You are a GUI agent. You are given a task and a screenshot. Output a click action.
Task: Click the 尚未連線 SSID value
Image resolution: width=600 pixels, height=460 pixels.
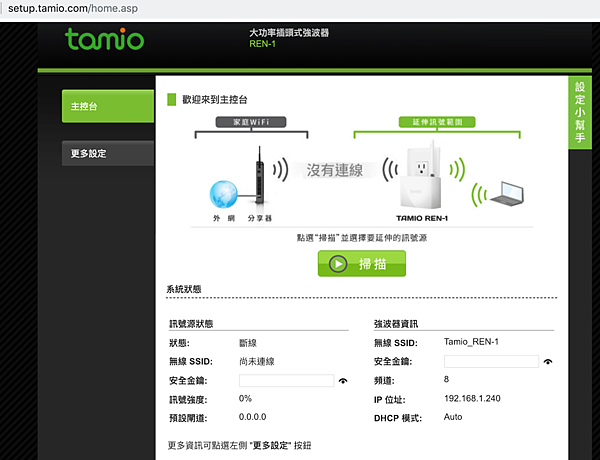(257, 361)
